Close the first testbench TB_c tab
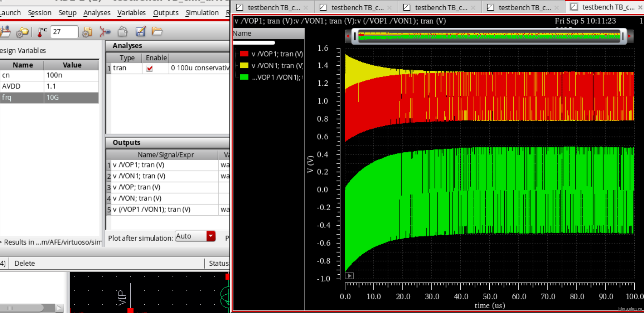The image size is (644, 313). point(306,8)
